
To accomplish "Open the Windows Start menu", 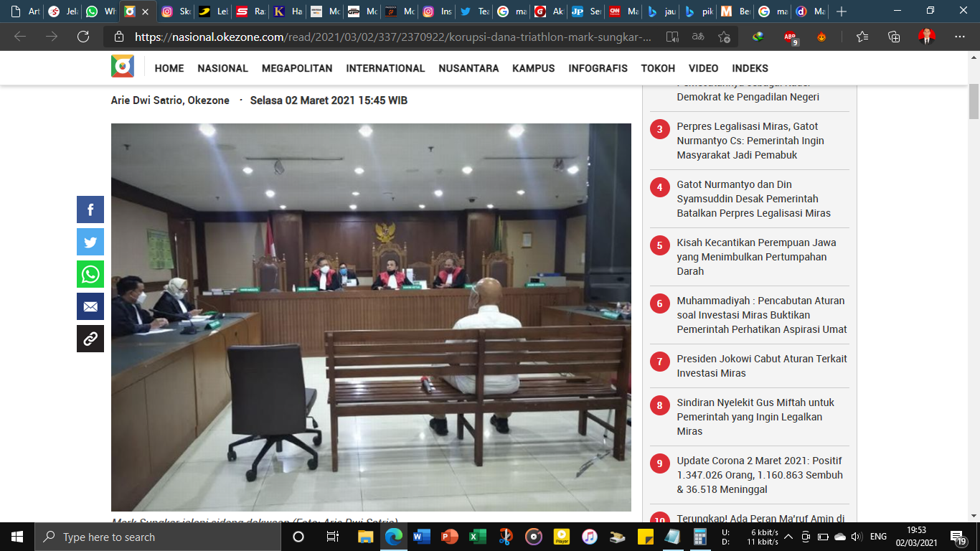I will click(x=17, y=537).
